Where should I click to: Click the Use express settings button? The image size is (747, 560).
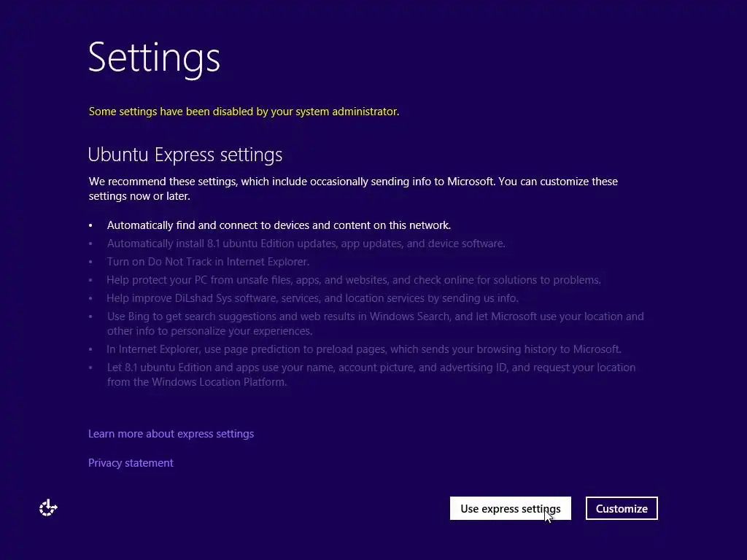tap(510, 508)
